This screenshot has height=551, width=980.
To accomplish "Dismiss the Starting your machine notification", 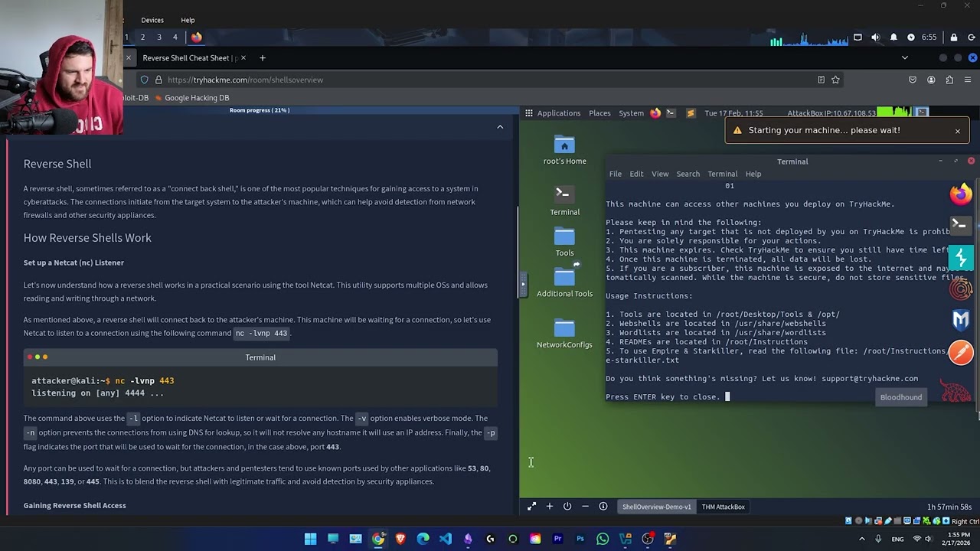I will click(x=957, y=131).
